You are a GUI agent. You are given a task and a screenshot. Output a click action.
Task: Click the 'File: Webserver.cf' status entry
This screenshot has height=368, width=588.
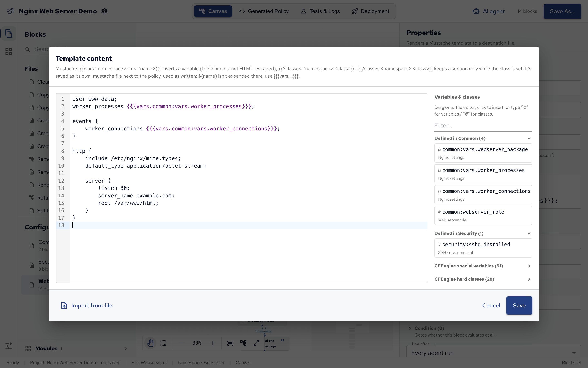(x=149, y=362)
